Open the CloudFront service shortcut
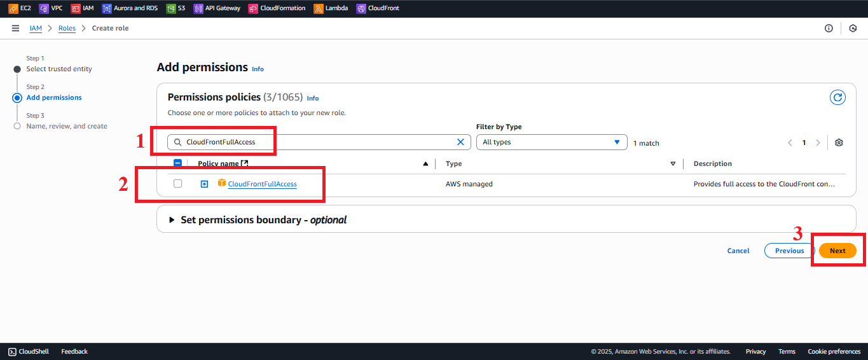The height and width of the screenshot is (360, 868). 378,8
